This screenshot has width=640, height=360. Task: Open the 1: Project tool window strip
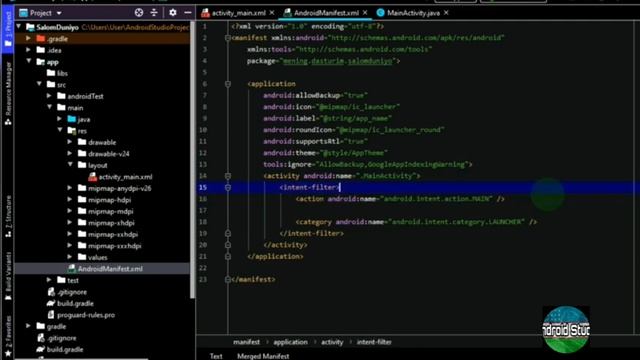[7, 30]
